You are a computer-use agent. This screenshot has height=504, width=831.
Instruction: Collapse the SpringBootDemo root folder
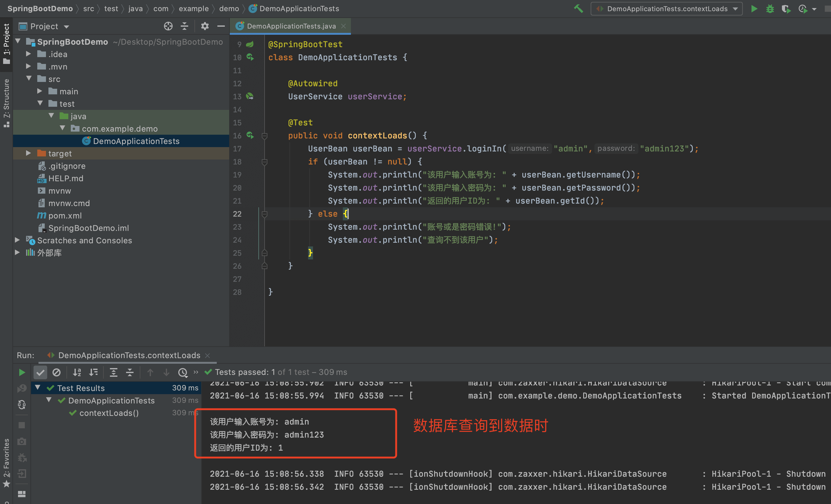coord(18,42)
